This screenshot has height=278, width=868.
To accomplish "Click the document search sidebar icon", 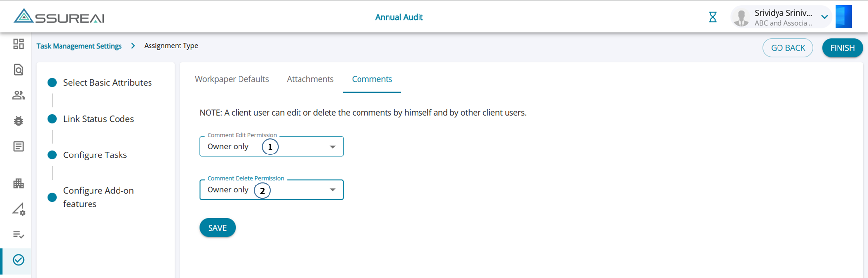I will point(18,70).
